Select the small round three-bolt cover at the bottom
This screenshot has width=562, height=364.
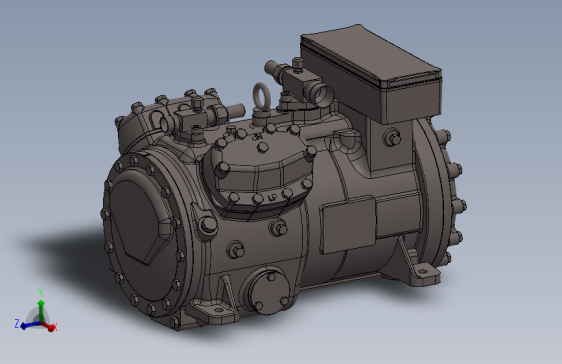[270, 292]
